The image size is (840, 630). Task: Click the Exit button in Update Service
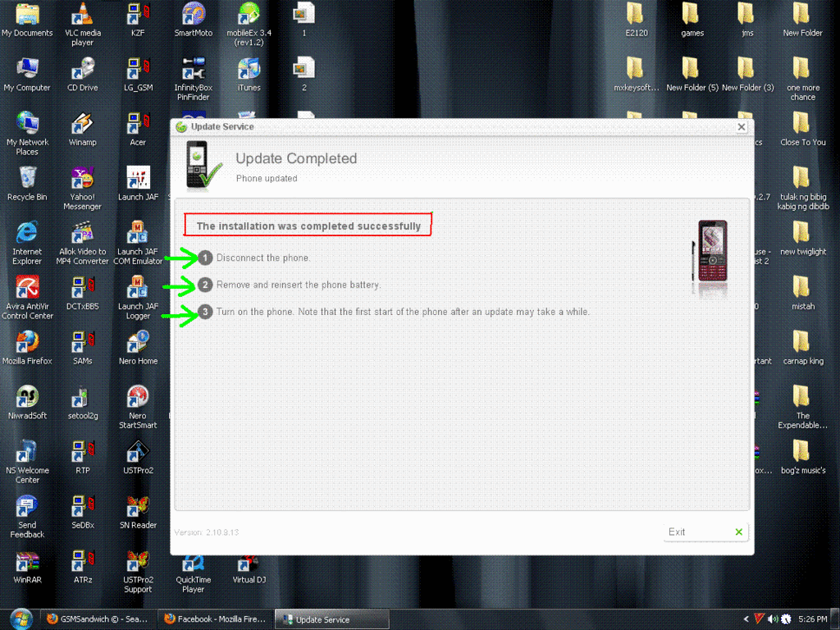(x=705, y=532)
